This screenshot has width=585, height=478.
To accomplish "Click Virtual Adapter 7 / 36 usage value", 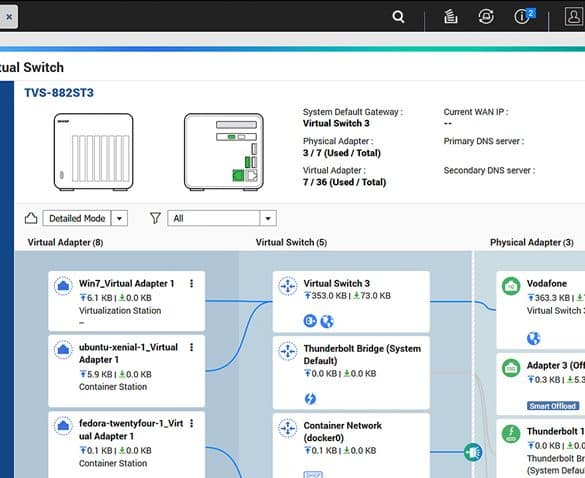I will [x=344, y=182].
